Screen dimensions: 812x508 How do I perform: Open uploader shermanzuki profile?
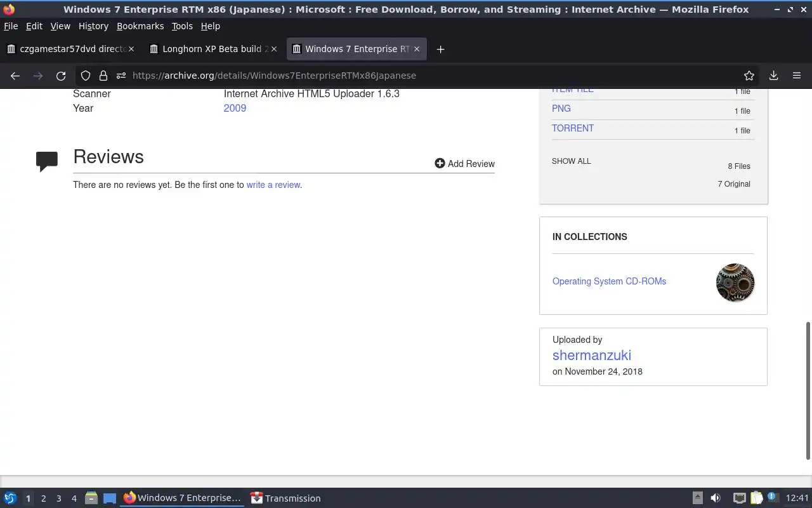(592, 356)
